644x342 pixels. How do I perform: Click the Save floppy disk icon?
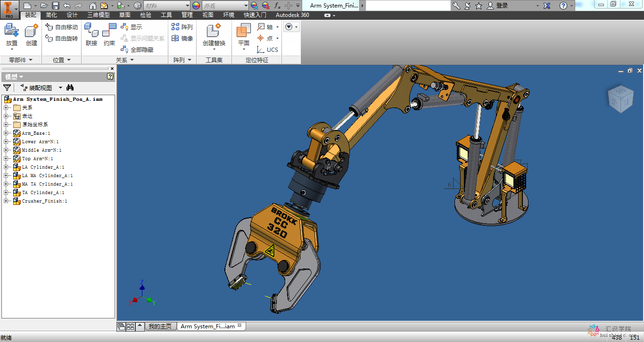pos(56,6)
